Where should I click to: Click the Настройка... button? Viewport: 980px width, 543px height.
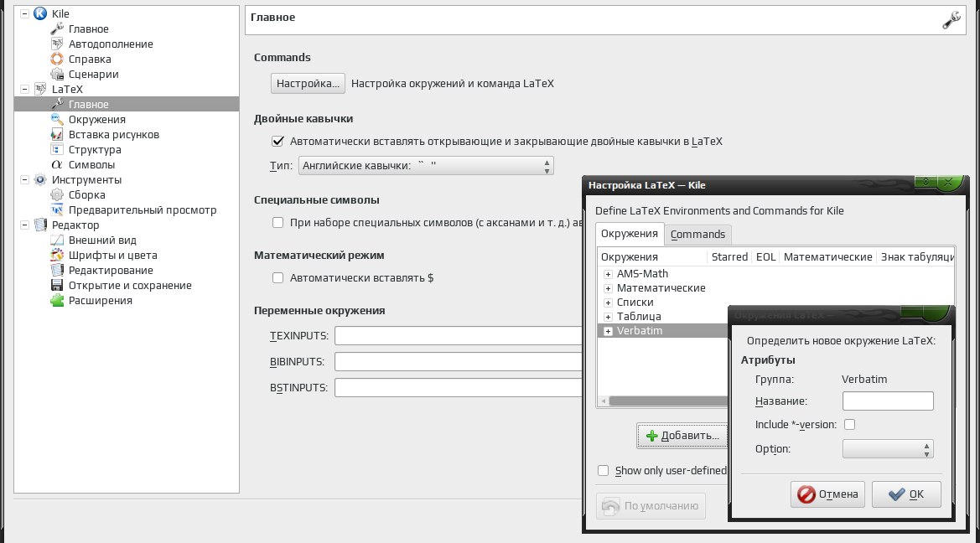pos(308,83)
